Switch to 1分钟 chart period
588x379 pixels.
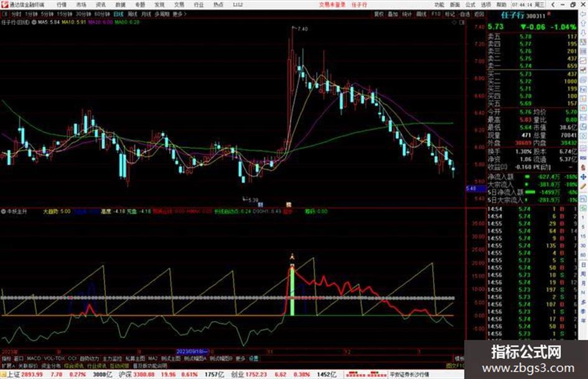[x=30, y=14]
